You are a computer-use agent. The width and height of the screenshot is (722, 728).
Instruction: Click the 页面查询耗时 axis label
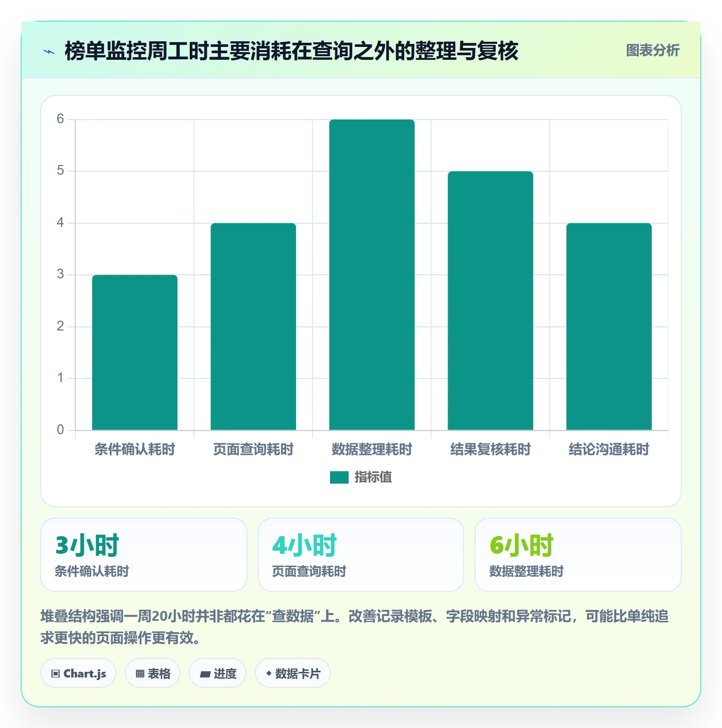pos(253,450)
